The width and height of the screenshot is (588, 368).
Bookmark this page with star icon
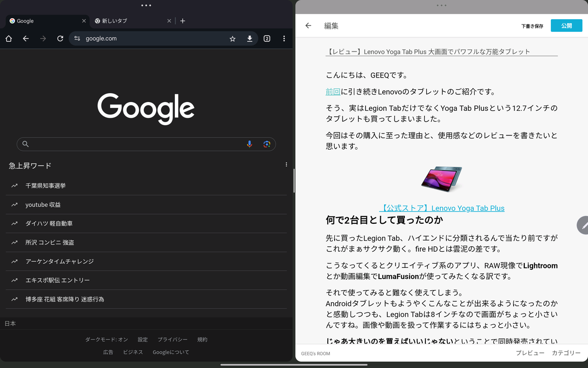tap(233, 39)
